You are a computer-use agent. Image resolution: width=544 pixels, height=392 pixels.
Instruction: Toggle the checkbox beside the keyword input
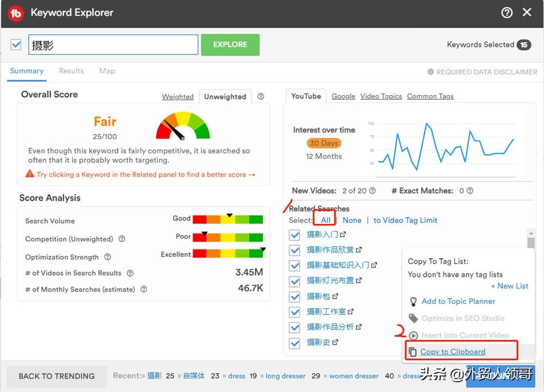[x=16, y=45]
